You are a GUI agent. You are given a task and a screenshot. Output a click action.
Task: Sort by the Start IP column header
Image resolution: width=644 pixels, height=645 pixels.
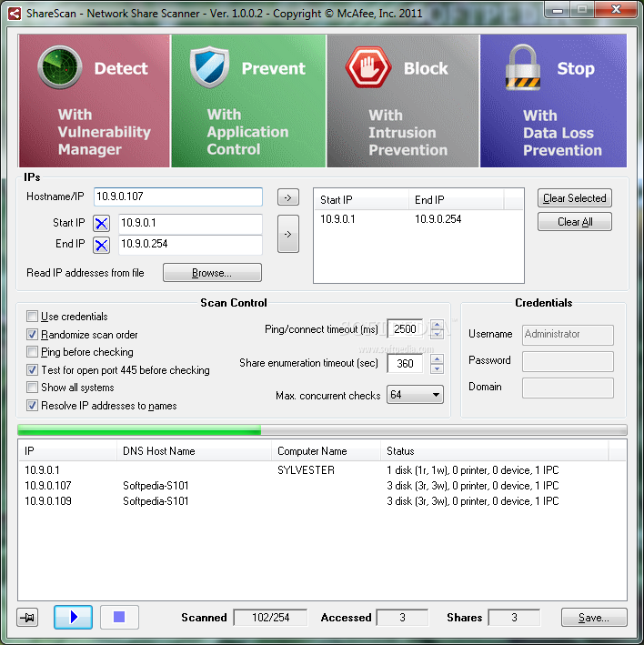coord(361,200)
